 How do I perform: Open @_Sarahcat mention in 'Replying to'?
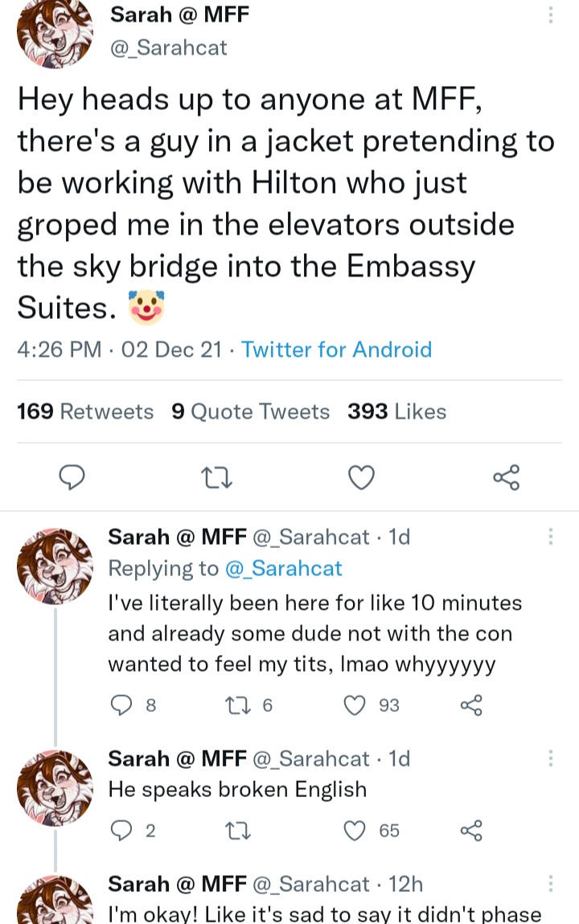284,568
